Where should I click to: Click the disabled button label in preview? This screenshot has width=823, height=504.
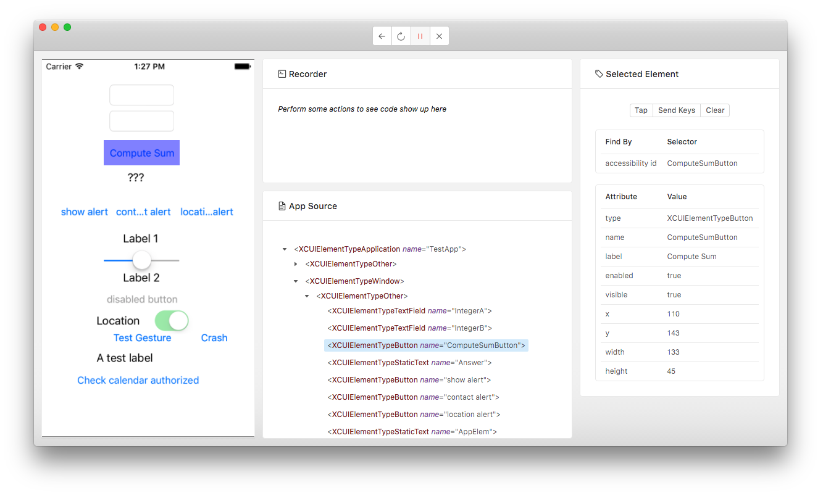point(142,299)
